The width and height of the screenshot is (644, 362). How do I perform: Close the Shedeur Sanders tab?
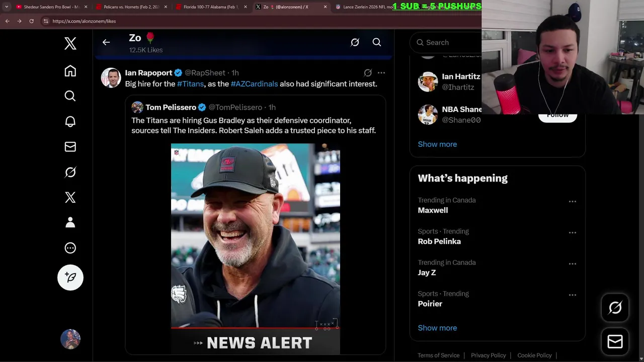[x=86, y=7]
